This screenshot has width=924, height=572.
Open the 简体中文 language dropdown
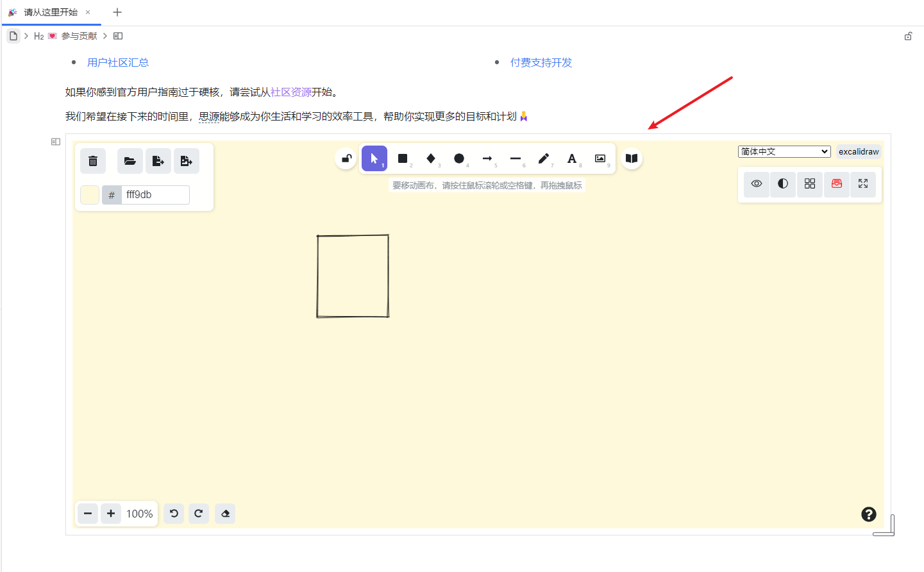[x=784, y=151]
